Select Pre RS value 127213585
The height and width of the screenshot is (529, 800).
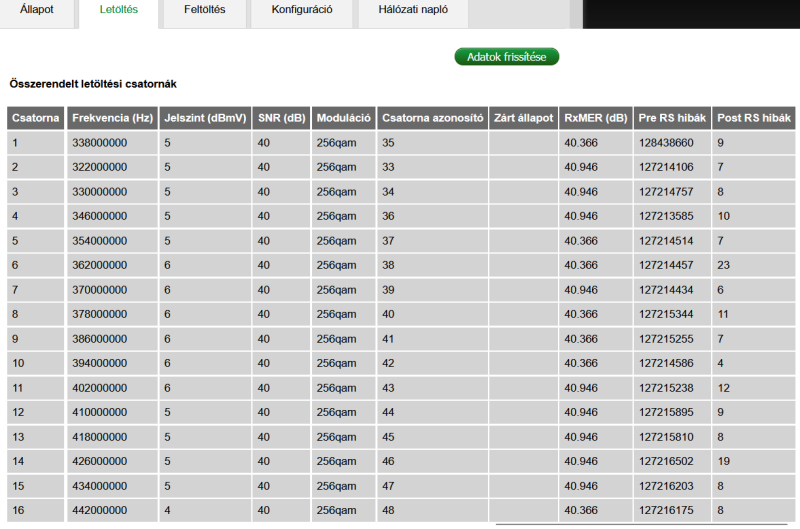click(672, 216)
